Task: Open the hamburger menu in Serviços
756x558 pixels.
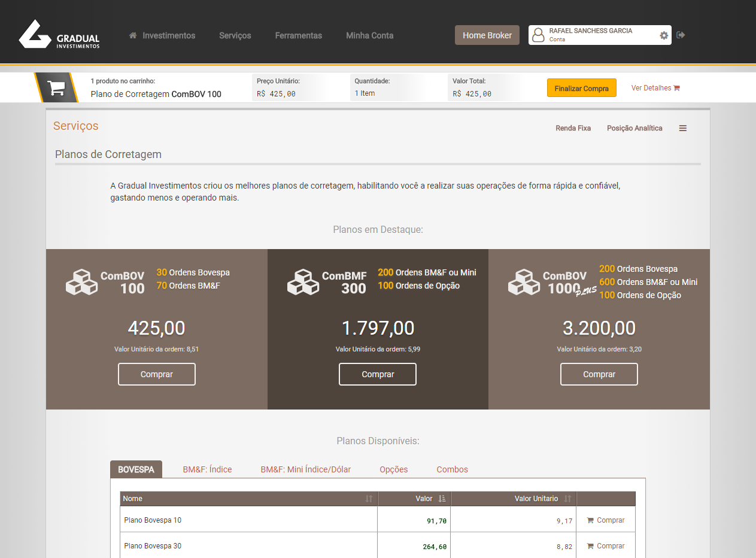Action: 682,128
